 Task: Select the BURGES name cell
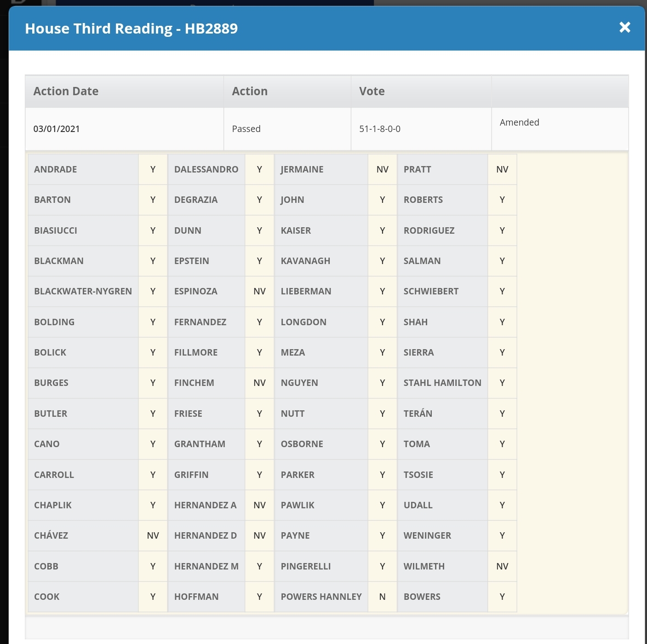point(83,383)
